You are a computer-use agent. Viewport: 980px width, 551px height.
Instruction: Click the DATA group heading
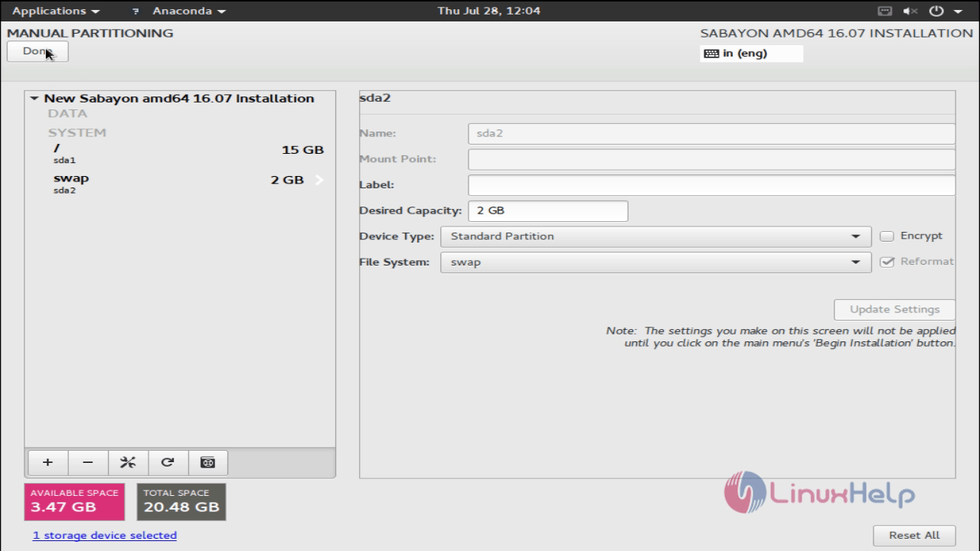67,113
